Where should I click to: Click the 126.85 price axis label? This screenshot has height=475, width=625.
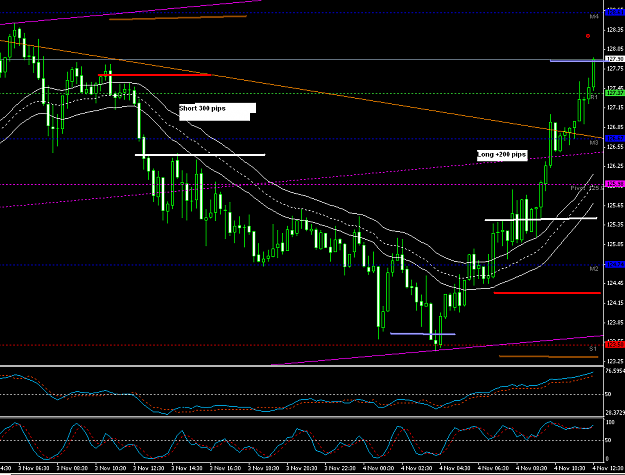(x=615, y=127)
